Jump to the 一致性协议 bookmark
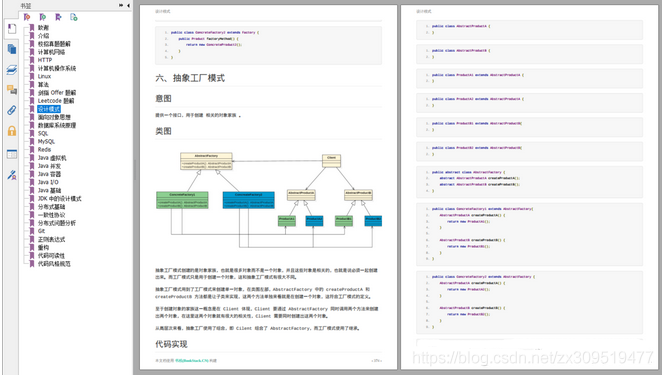The image size is (663, 376). coord(52,215)
